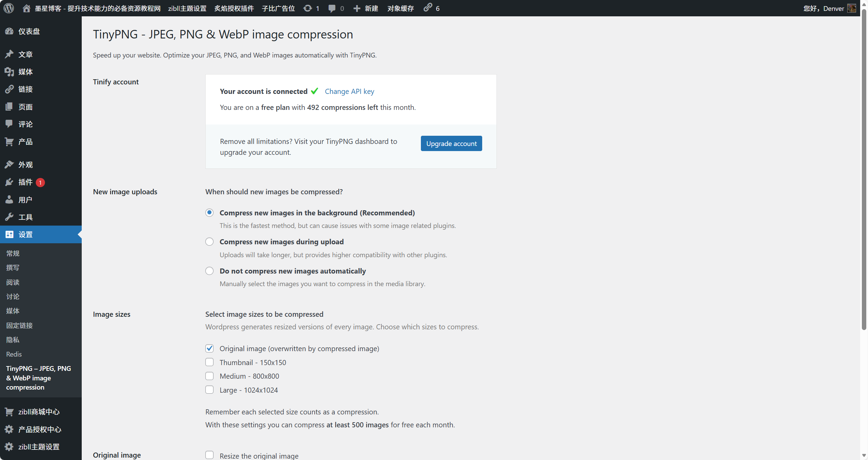Click the Change API key link
Viewport: 868px width, 460px height.
click(x=349, y=91)
